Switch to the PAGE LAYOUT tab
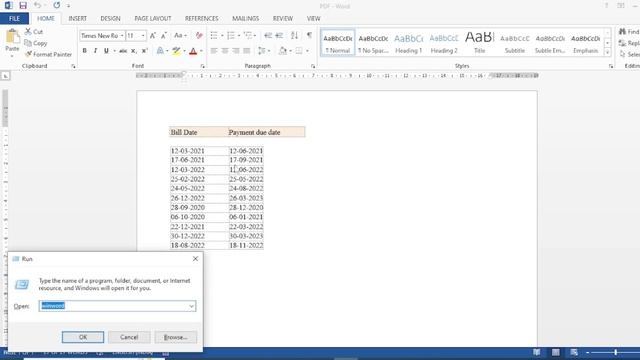This screenshot has height=360, width=640. (x=153, y=19)
